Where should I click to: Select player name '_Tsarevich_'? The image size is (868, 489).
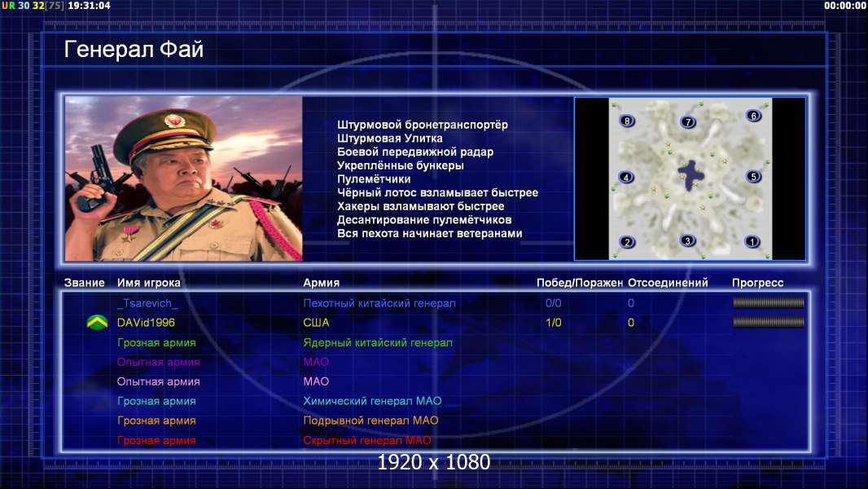click(148, 303)
